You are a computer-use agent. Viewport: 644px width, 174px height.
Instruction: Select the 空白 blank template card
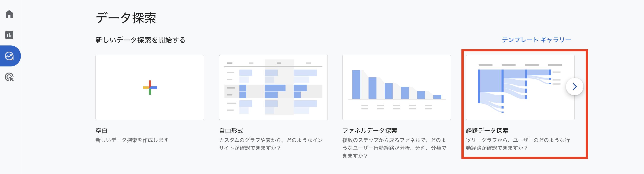click(x=150, y=87)
